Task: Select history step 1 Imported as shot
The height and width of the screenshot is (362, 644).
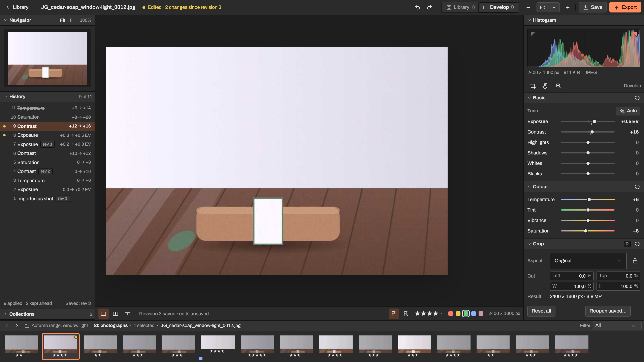Action: (x=47, y=199)
